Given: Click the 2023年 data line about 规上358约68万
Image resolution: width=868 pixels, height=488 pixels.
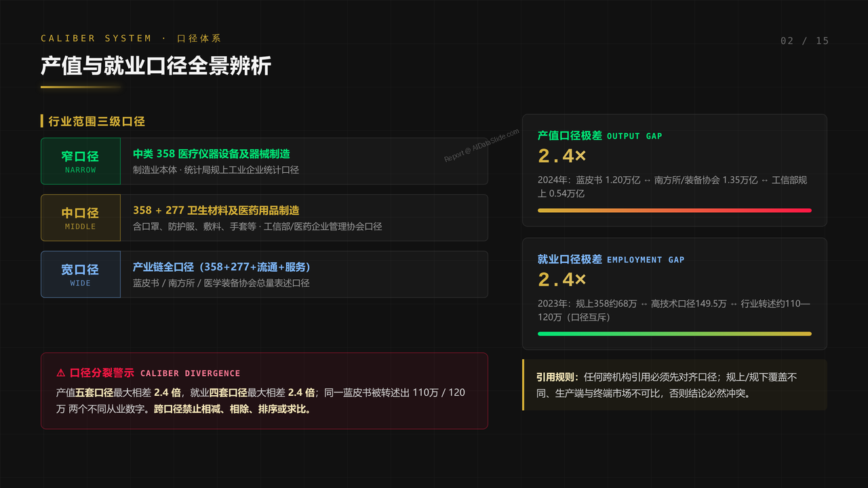Looking at the screenshot, I should click(x=674, y=310).
